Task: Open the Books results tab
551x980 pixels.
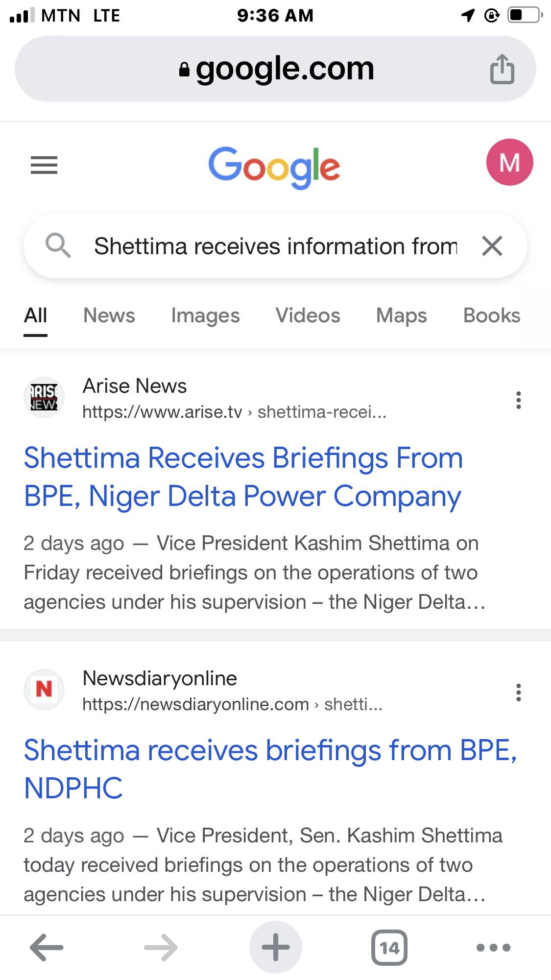Action: click(491, 316)
